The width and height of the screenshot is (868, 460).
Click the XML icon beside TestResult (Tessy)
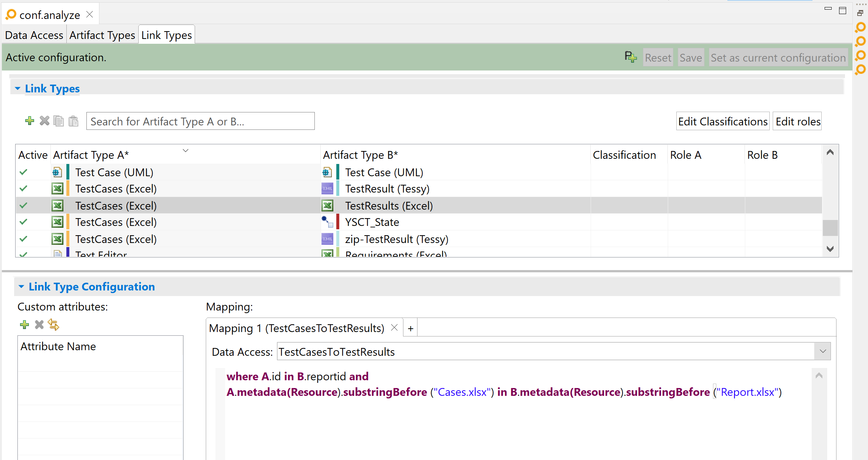(327, 188)
